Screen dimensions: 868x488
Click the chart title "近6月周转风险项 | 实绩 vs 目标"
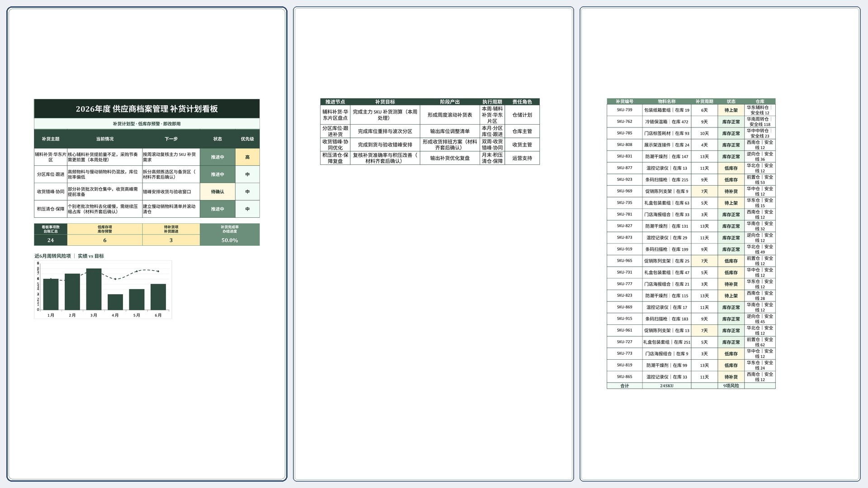[69, 256]
